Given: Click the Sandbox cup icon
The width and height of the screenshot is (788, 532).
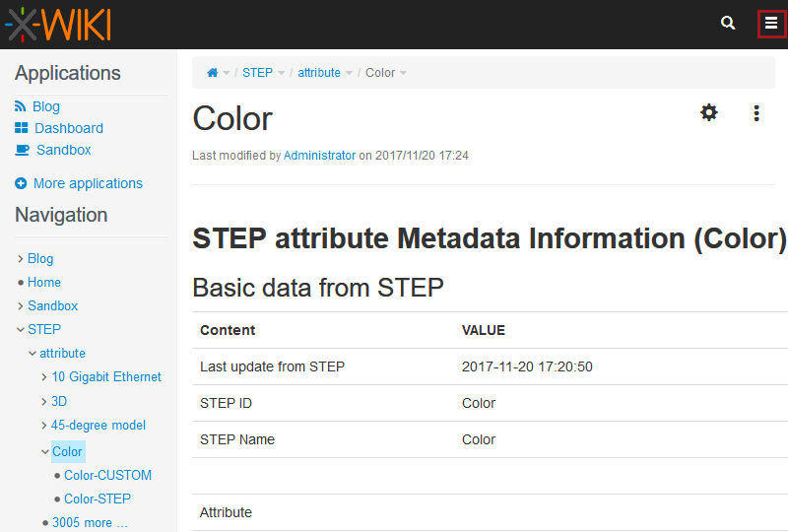Looking at the screenshot, I should coord(22,150).
